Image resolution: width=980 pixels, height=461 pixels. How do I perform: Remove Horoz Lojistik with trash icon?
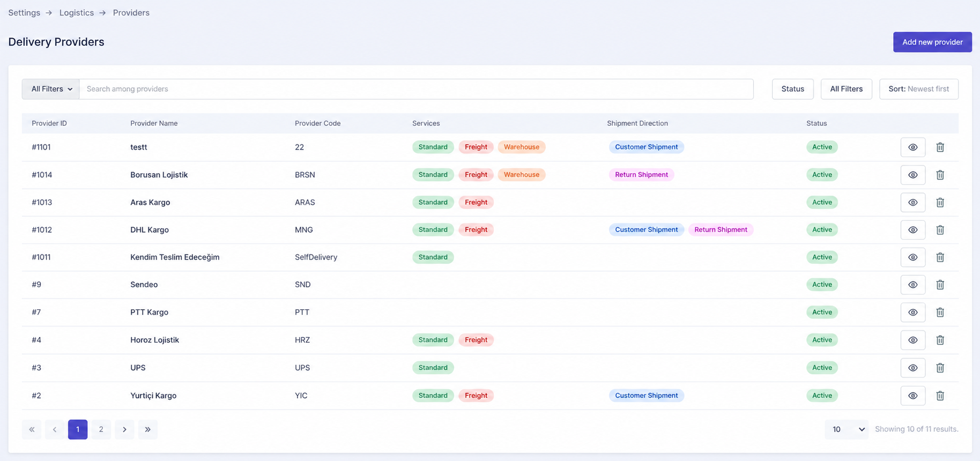[940, 340]
